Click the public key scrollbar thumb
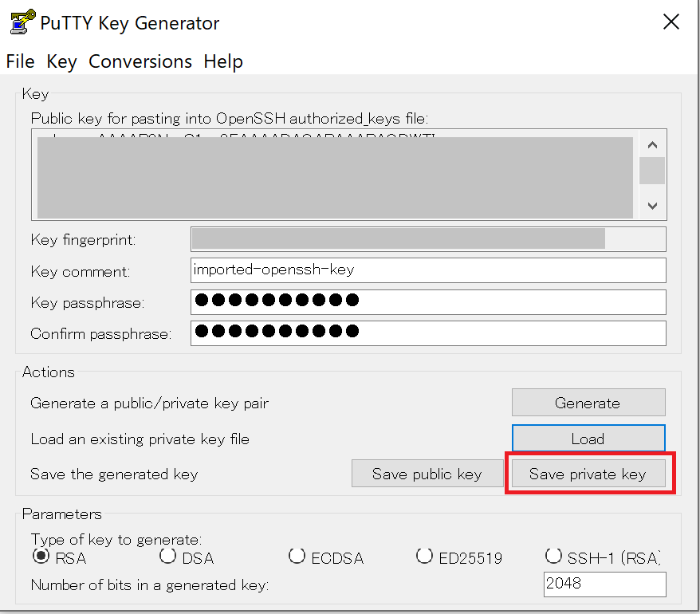This screenshot has width=700, height=614. click(652, 171)
